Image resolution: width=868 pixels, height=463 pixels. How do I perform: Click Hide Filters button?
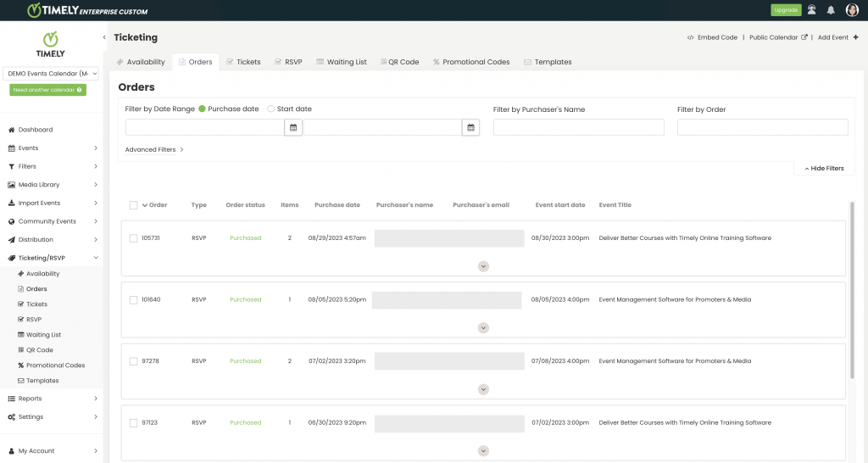824,169
